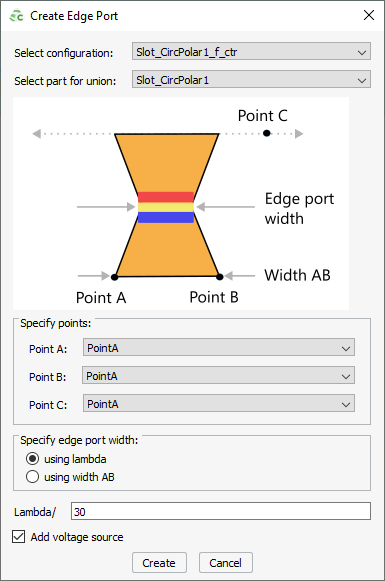Viewport: 385px width, 581px height.
Task: Click the Point B dot in diagram
Action: tap(220, 276)
